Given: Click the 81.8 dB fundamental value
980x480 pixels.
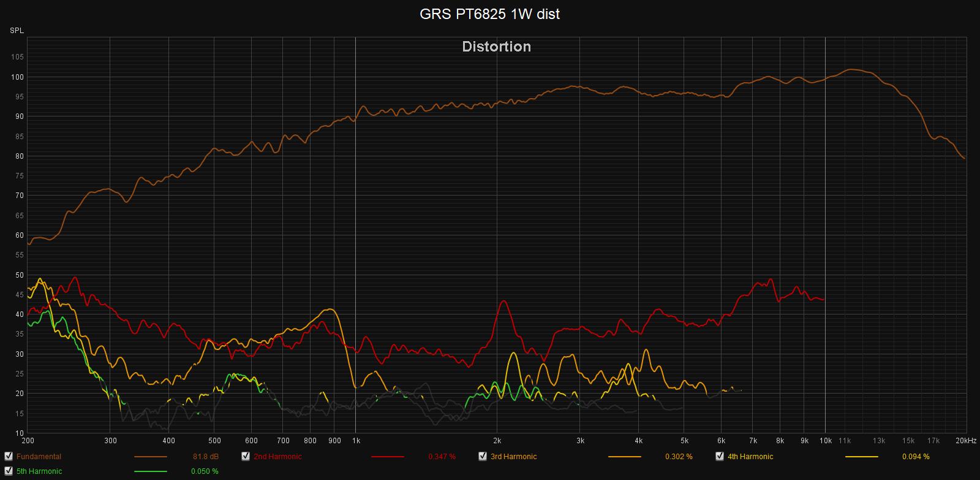Looking at the screenshot, I should click(206, 457).
